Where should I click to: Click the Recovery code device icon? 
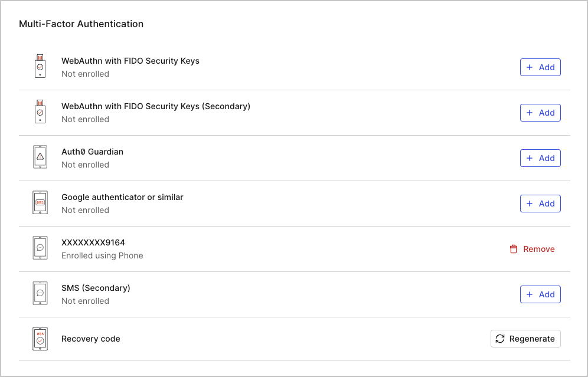coord(40,338)
